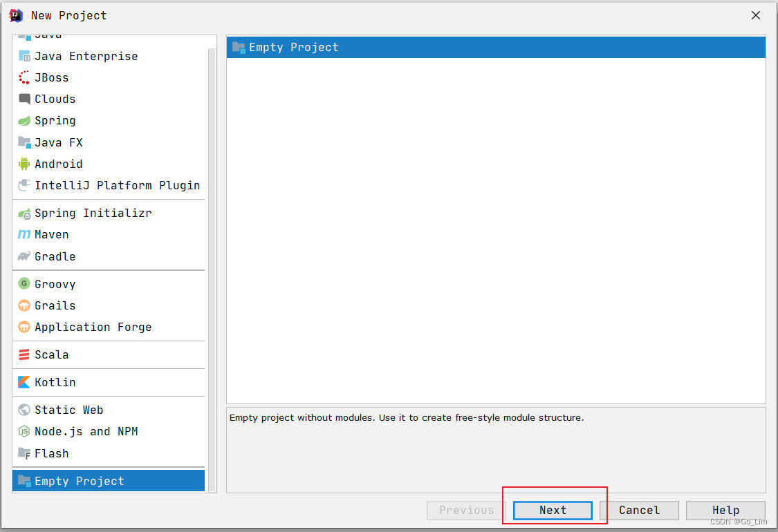Click the Gradle elephant icon

pyautogui.click(x=24, y=256)
